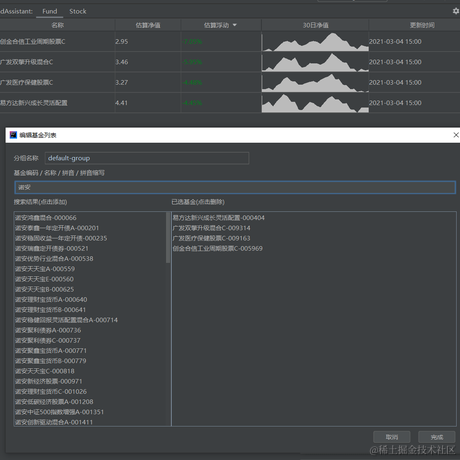The width and height of the screenshot is (460, 460).
Task: Select the 广发双擎升级混合C table row name
Action: tap(27, 62)
